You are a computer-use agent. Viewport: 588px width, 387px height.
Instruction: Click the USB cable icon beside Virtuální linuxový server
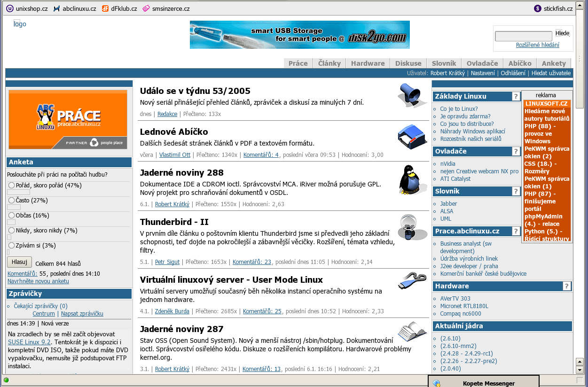(412, 281)
